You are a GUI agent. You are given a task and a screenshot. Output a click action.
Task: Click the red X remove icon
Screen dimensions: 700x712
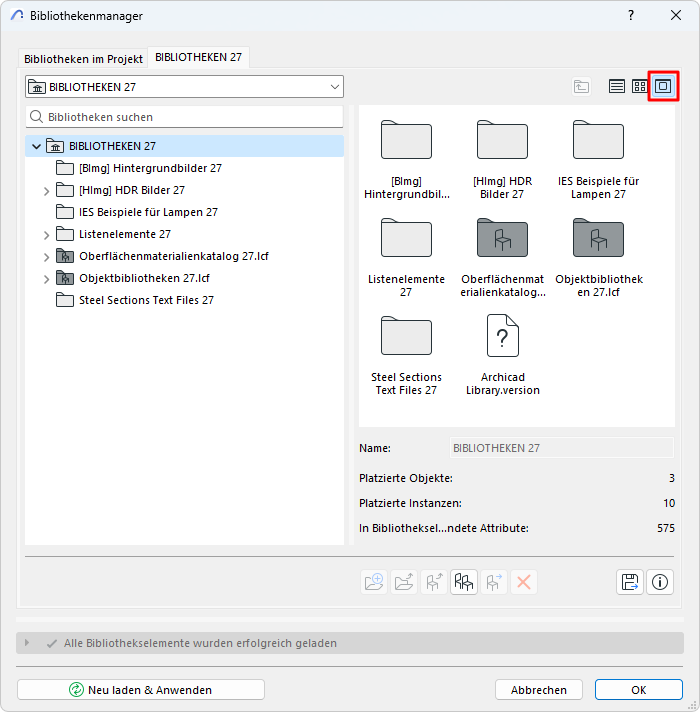click(x=524, y=582)
